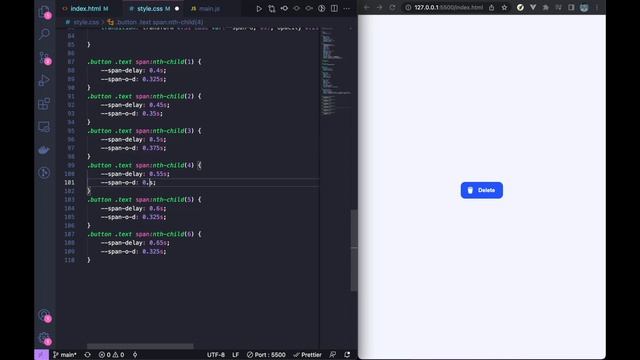Viewport: 640px width, 360px height.
Task: Open the browser profile avatar
Action: (584, 7)
